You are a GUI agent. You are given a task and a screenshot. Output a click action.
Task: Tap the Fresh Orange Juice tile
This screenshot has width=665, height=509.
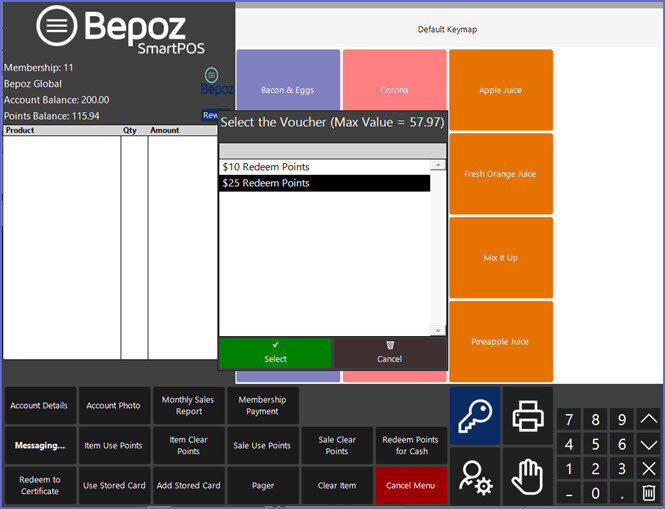500,174
